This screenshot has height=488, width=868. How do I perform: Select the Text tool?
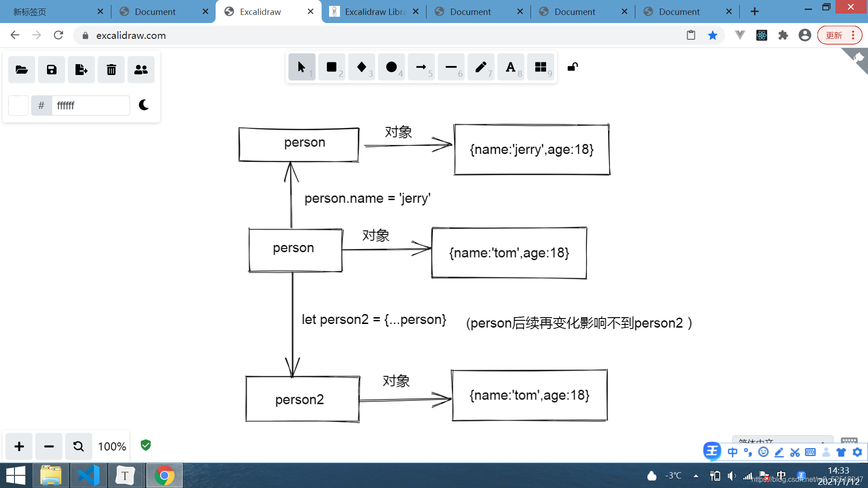coord(510,67)
